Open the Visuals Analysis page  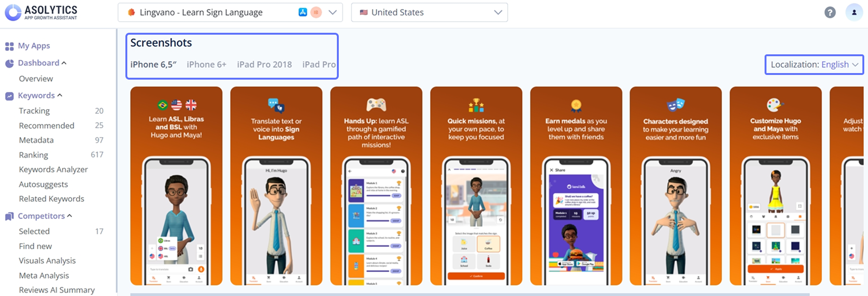(x=47, y=261)
